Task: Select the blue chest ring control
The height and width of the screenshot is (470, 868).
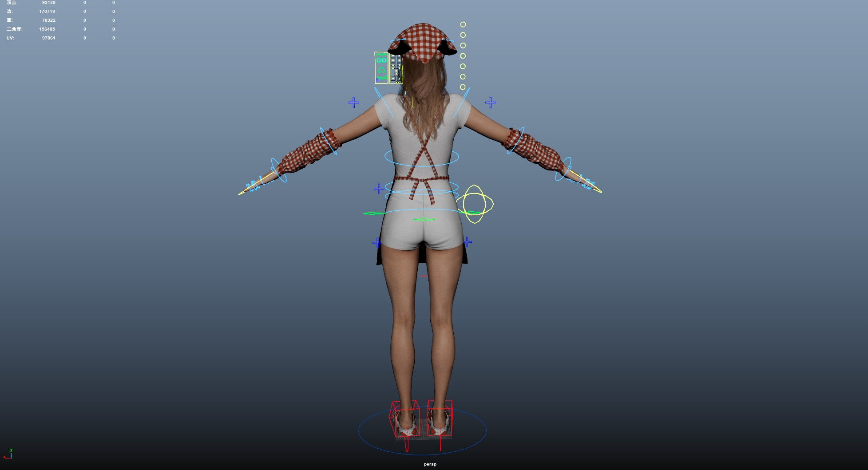Action: pos(421,157)
